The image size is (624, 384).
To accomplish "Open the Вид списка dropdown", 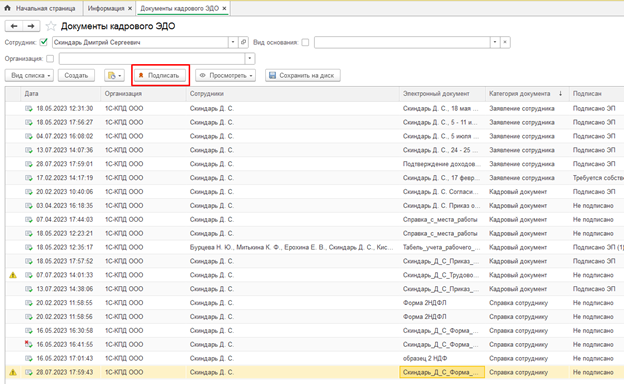I will (x=29, y=75).
